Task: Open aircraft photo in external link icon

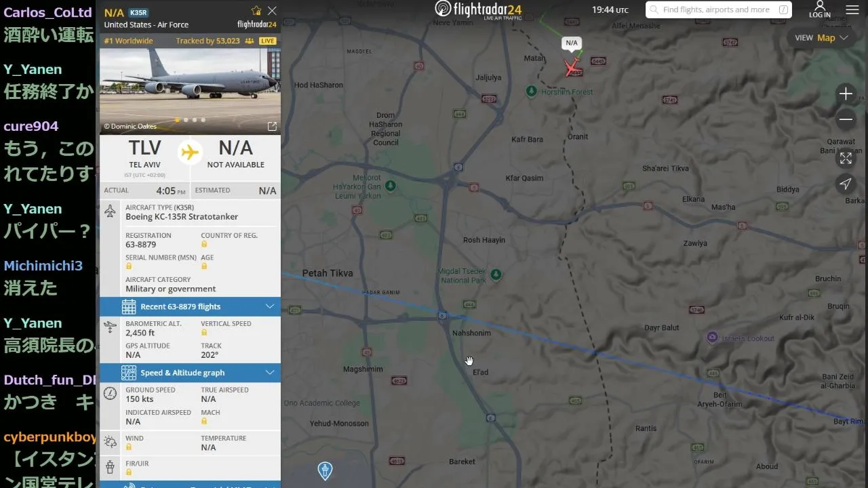Action: click(272, 127)
